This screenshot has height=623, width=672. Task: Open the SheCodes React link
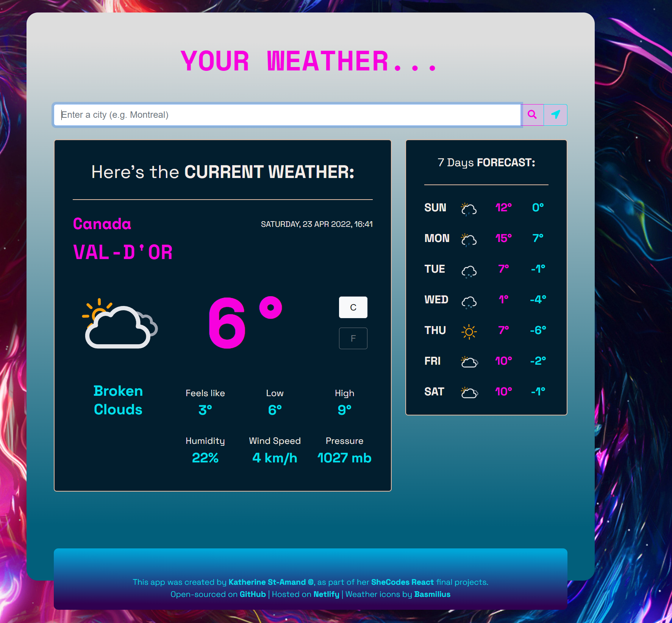[x=402, y=582]
